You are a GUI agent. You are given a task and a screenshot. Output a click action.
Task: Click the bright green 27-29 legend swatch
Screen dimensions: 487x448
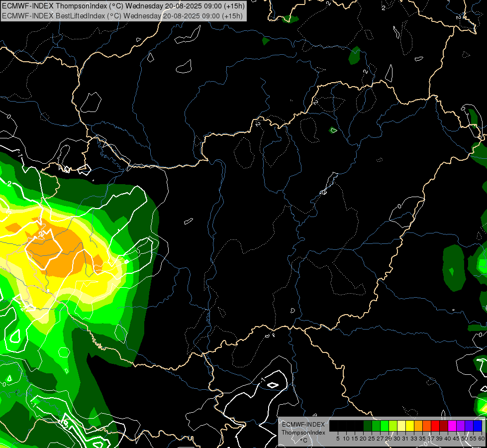385,426
